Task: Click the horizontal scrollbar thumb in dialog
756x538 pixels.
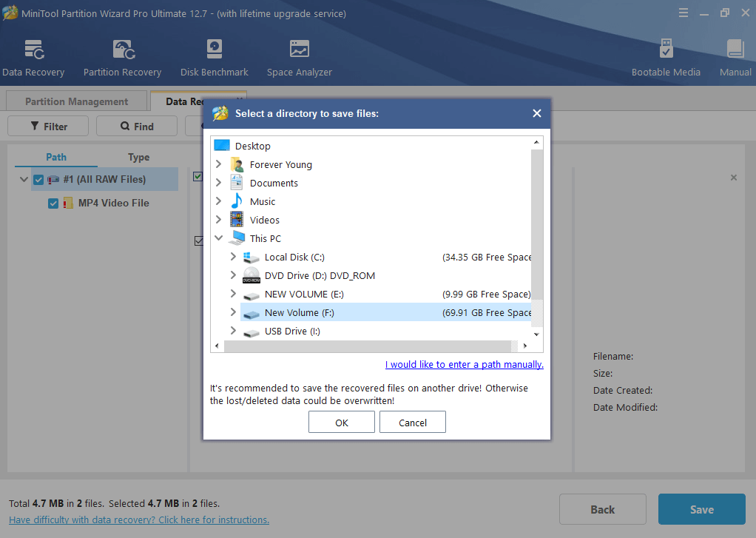Action: pos(368,346)
